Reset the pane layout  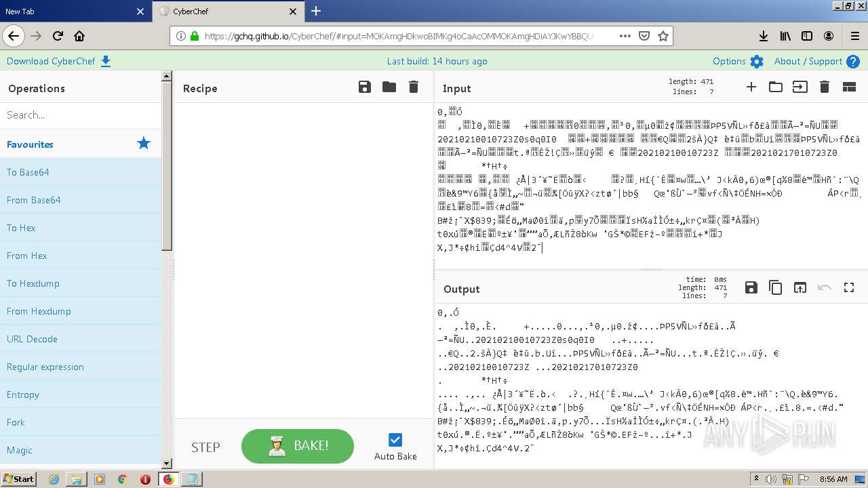tap(849, 87)
